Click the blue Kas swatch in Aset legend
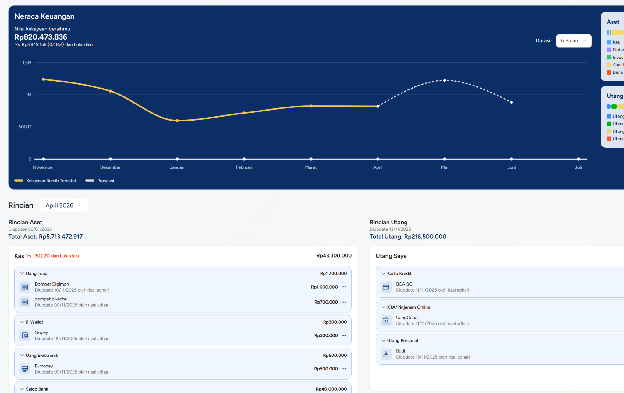 click(x=609, y=42)
